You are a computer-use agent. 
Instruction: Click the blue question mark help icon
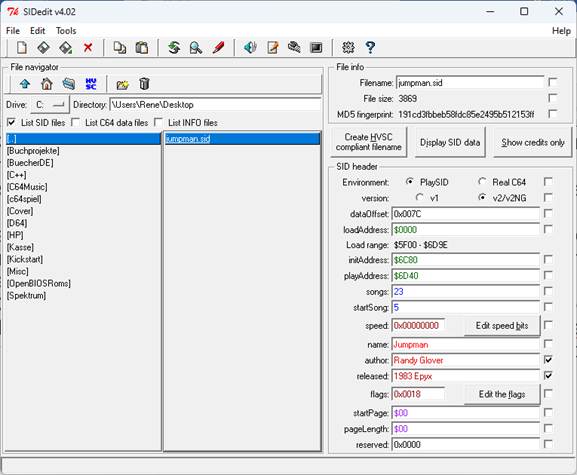[370, 47]
